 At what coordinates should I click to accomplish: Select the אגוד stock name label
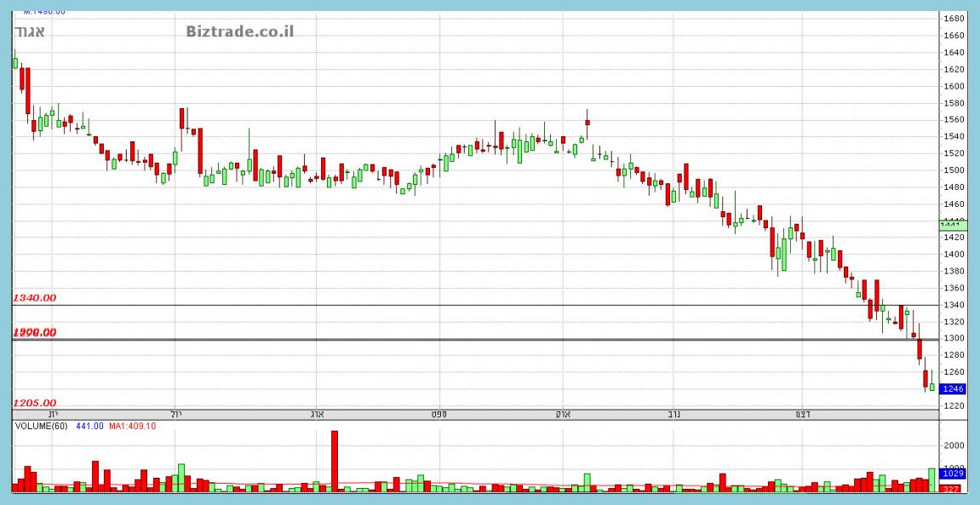[30, 32]
